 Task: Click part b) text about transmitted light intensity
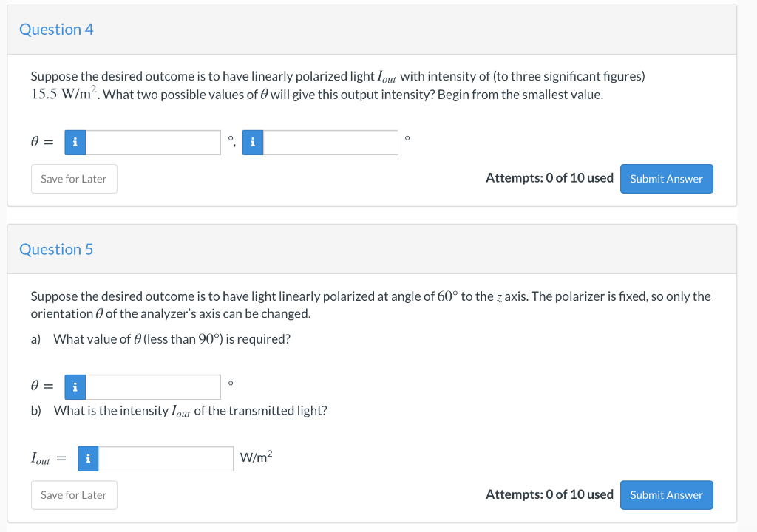190,411
